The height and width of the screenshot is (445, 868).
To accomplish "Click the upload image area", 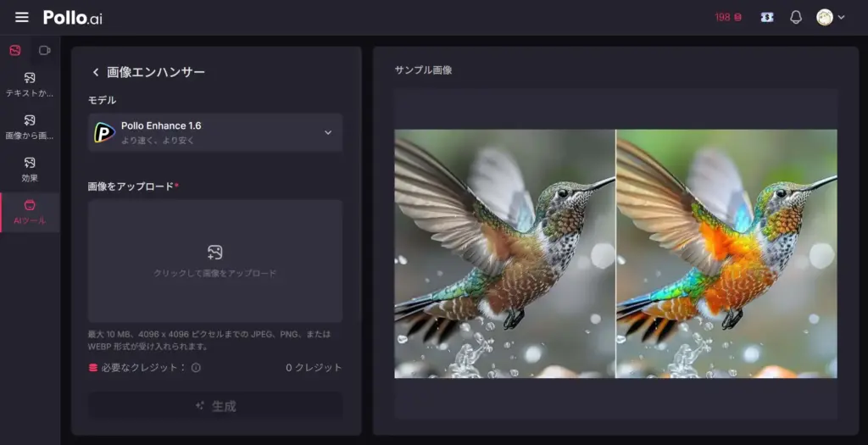I will pyautogui.click(x=215, y=261).
